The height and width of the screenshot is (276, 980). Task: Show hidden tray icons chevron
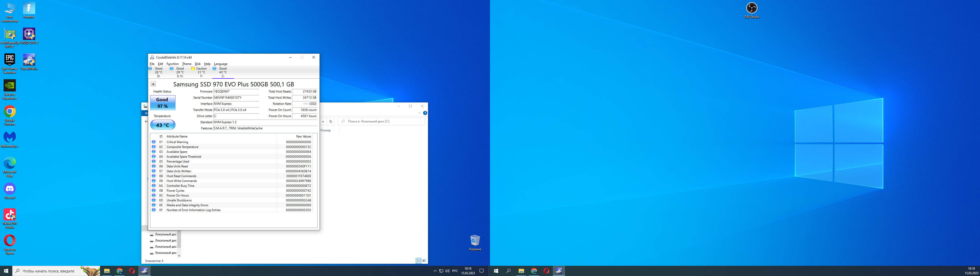coord(435,271)
